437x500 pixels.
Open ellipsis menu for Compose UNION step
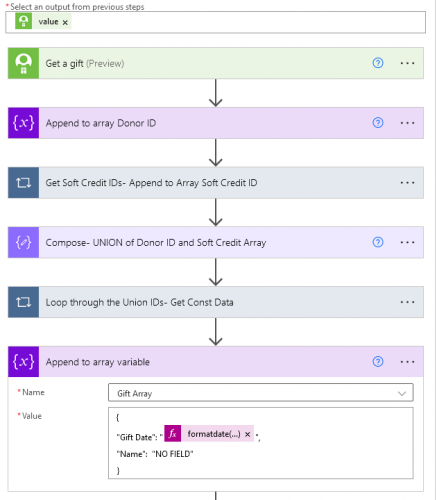[x=407, y=242]
